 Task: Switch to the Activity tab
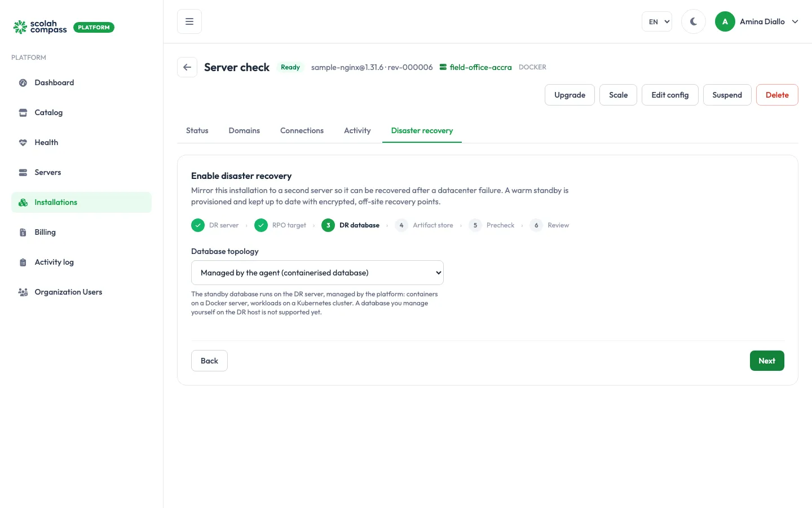coord(358,131)
